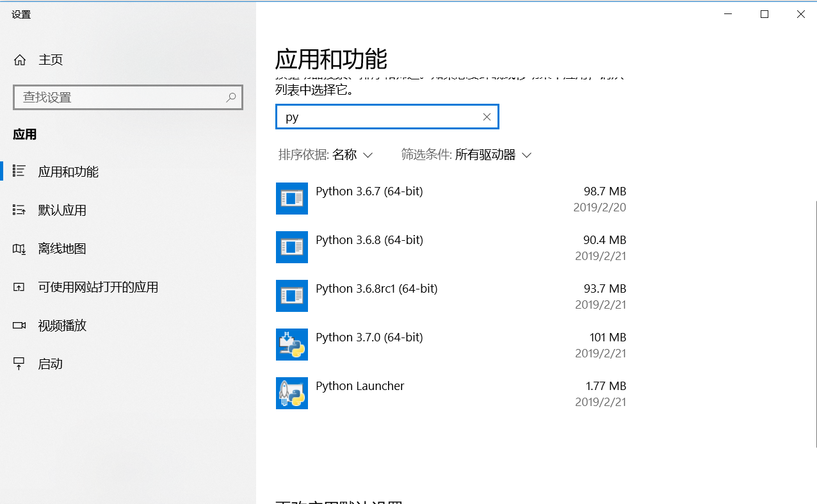817x504 pixels.
Task: Click the Python Launcher rocket icon
Action: pos(292,393)
